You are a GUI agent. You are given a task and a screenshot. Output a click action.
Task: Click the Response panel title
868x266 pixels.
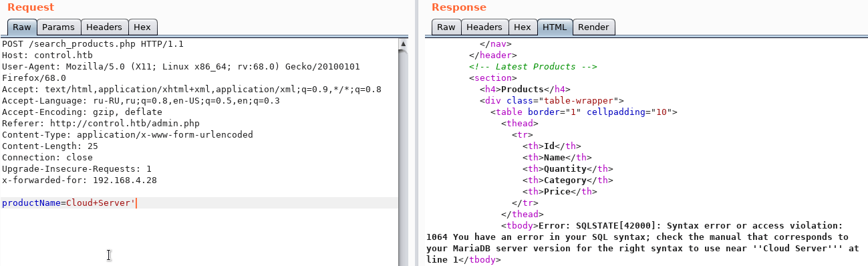point(459,7)
